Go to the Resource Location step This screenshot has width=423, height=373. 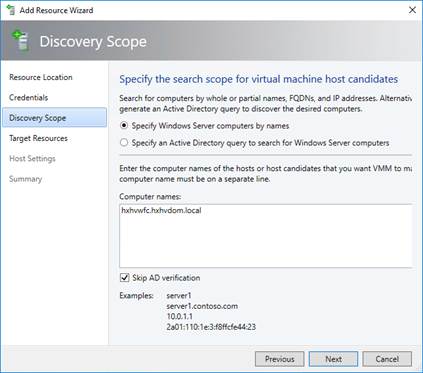click(41, 77)
